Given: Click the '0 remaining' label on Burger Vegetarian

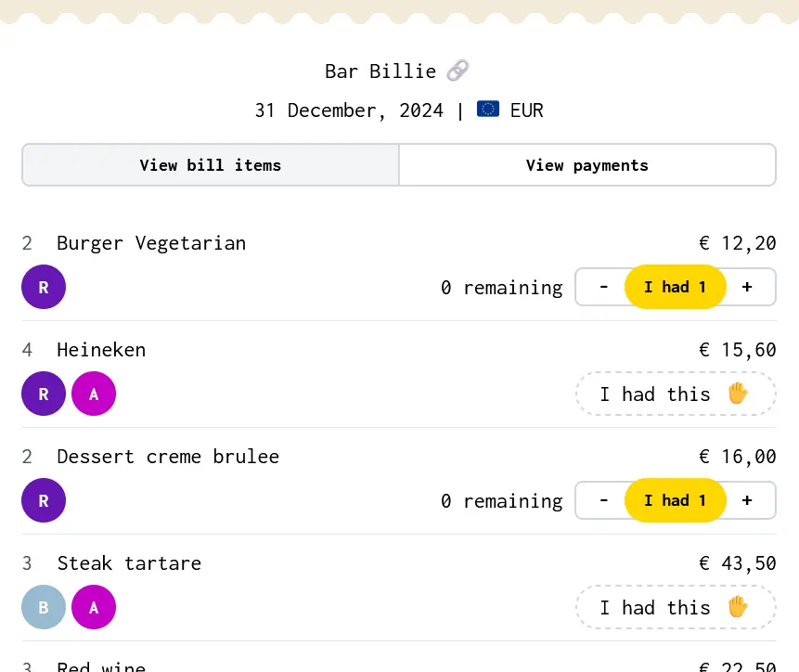Looking at the screenshot, I should (x=501, y=287).
